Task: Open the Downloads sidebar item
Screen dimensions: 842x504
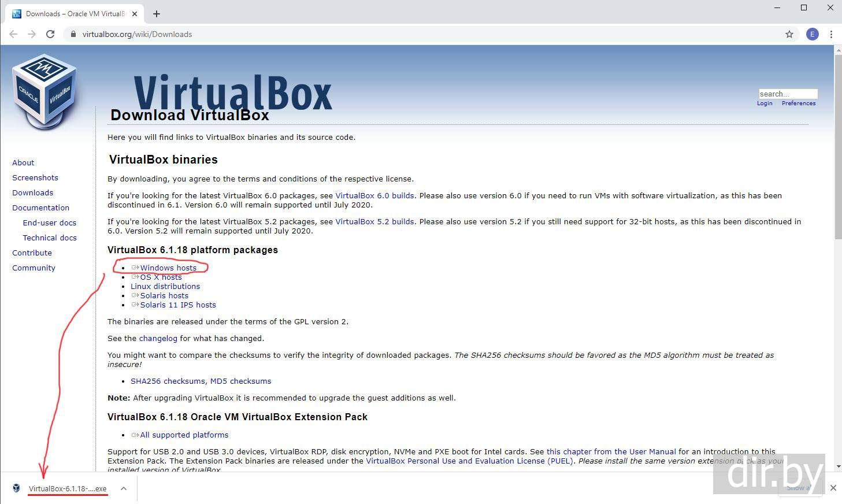Action: click(x=32, y=192)
